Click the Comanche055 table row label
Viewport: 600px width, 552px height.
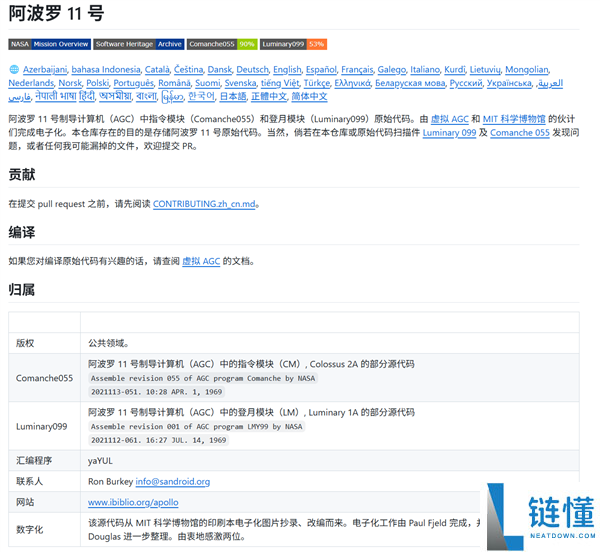44,378
